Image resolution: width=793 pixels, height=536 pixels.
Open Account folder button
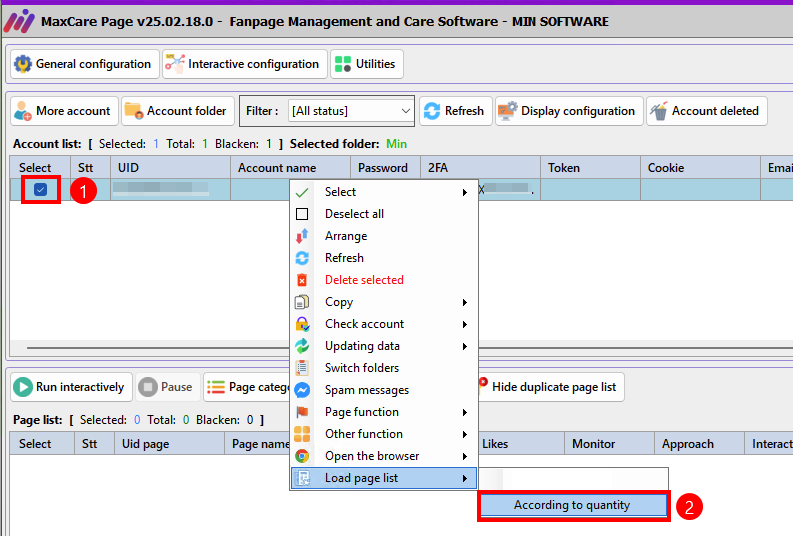click(x=178, y=111)
